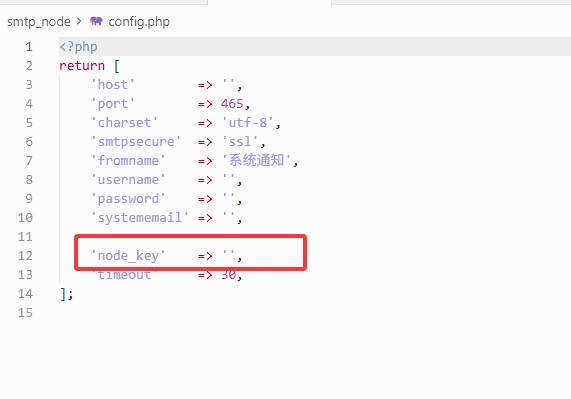Click the closing '];' bracket on line 14
571x399 pixels.
[x=67, y=294]
